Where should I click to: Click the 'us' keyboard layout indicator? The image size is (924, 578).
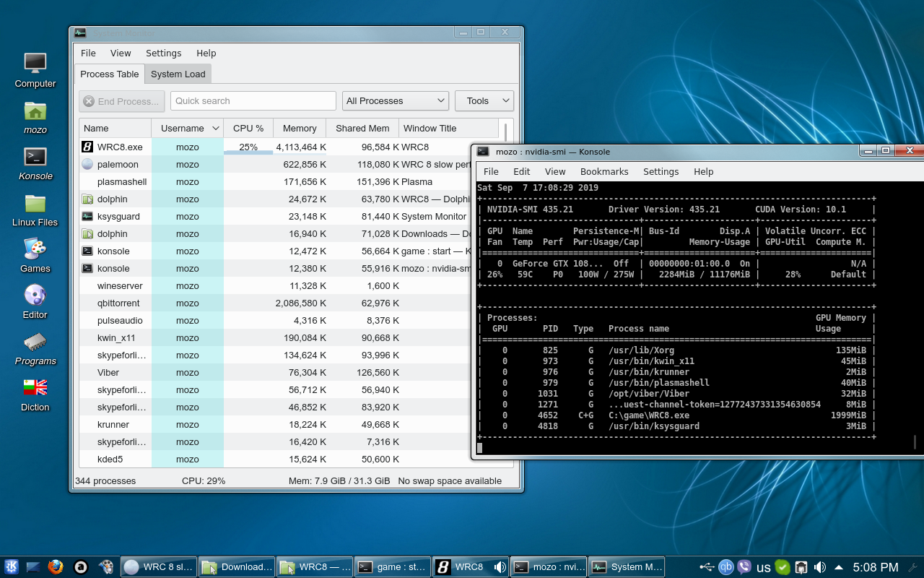coord(764,568)
